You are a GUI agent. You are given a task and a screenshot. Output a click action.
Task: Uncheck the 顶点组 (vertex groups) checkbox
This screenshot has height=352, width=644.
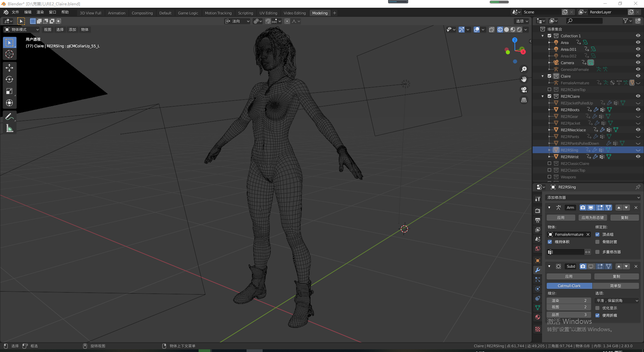(597, 234)
